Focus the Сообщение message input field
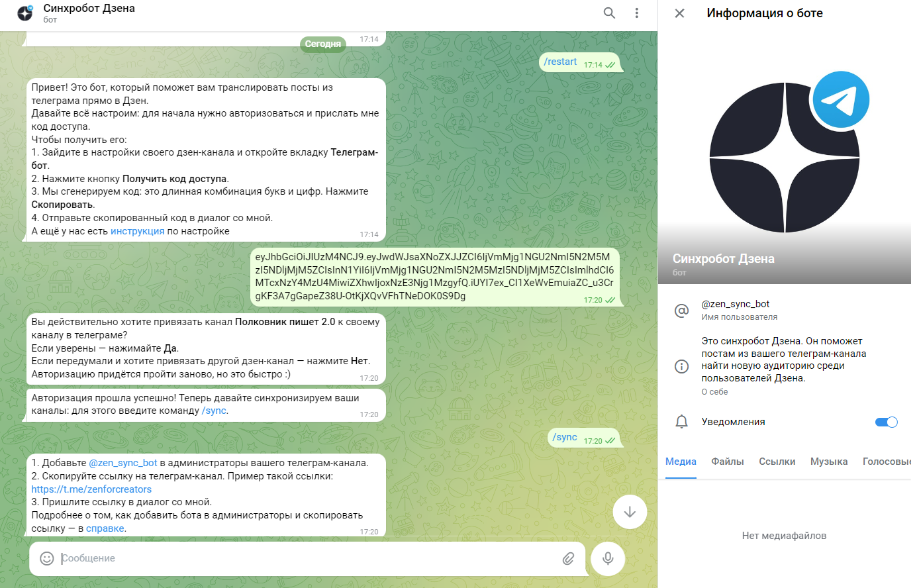 tap(305, 558)
